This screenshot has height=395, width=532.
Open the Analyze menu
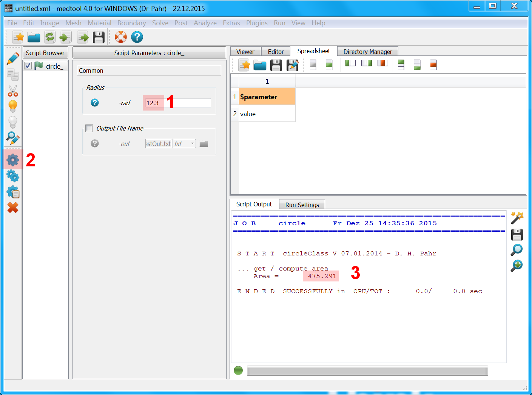205,23
